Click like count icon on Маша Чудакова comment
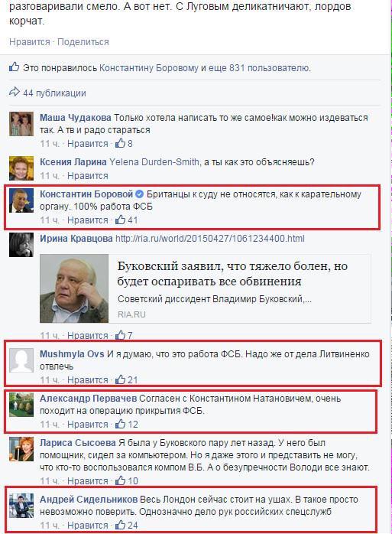392x534 pixels. (120, 143)
